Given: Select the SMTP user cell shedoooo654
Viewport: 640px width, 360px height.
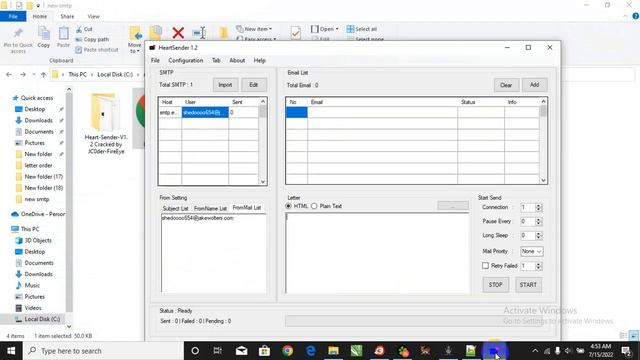Looking at the screenshot, I should pyautogui.click(x=205, y=112).
